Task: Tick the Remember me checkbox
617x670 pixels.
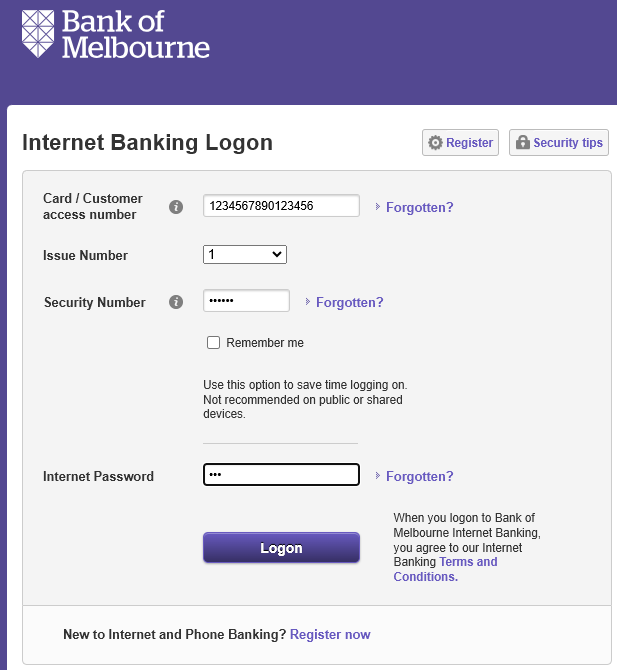Action: pos(213,342)
